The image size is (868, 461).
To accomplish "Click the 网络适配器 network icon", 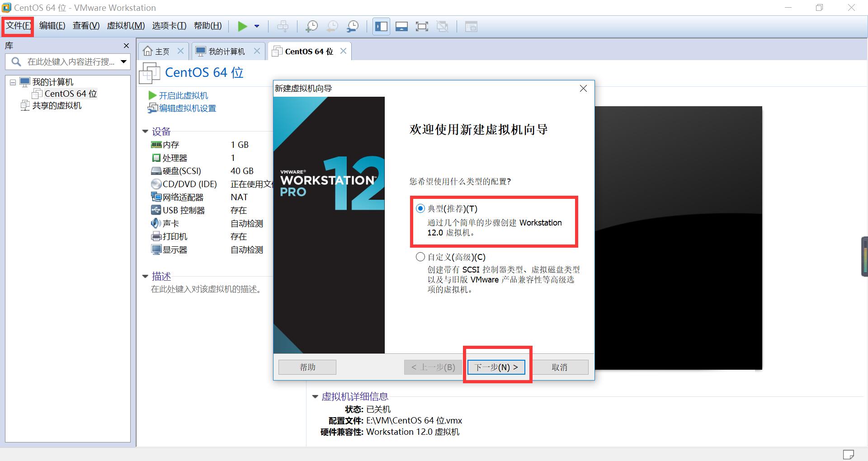I will (x=156, y=197).
